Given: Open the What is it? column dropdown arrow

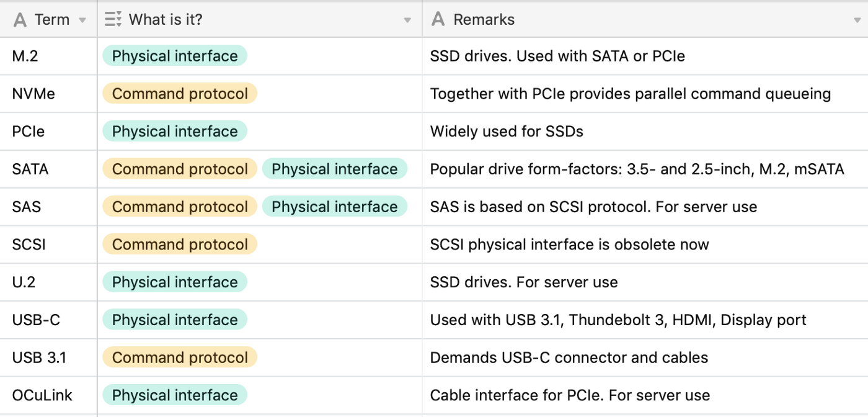Looking at the screenshot, I should tap(407, 20).
